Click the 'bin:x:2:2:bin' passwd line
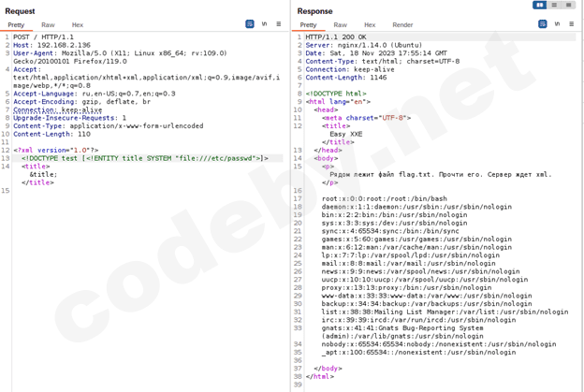 (x=394, y=215)
